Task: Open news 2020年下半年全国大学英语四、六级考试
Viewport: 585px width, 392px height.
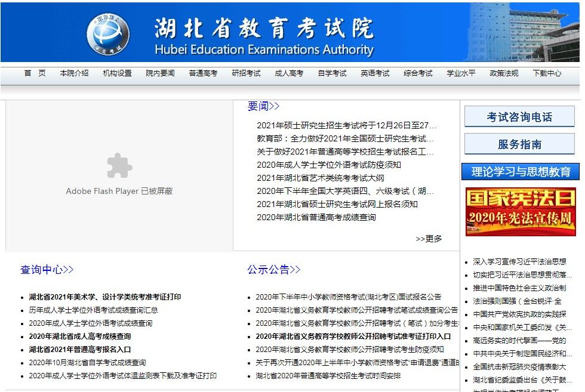Action: tap(345, 191)
